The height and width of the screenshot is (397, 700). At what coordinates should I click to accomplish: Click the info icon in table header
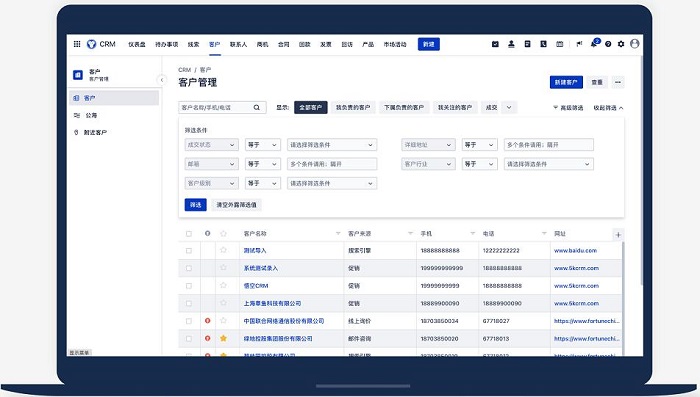(x=208, y=233)
